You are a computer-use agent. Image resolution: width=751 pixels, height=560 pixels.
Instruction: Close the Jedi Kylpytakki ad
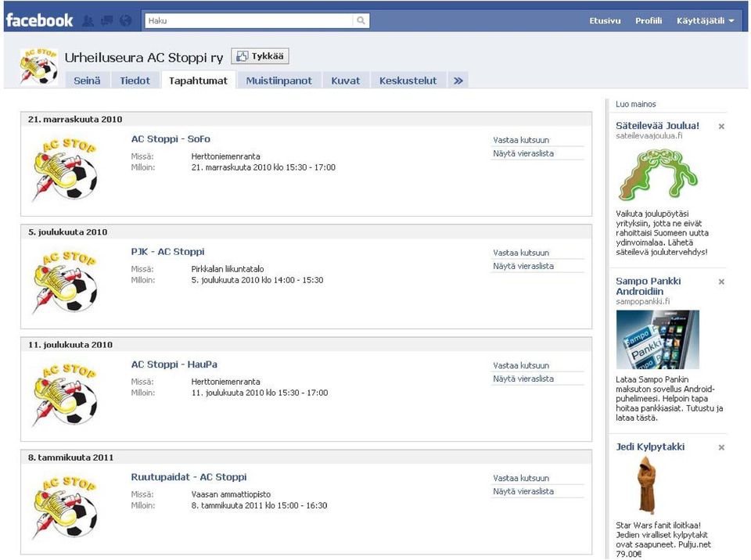(721, 447)
